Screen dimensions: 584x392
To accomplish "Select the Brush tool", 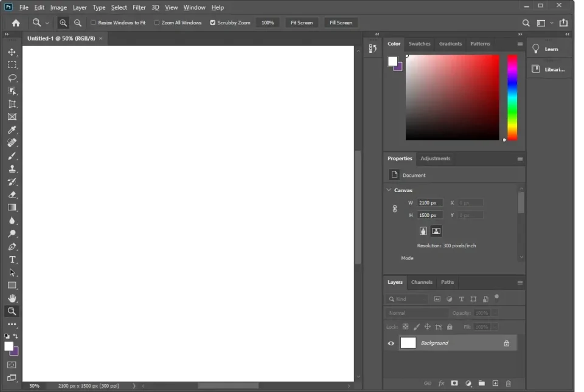I will [x=12, y=156].
